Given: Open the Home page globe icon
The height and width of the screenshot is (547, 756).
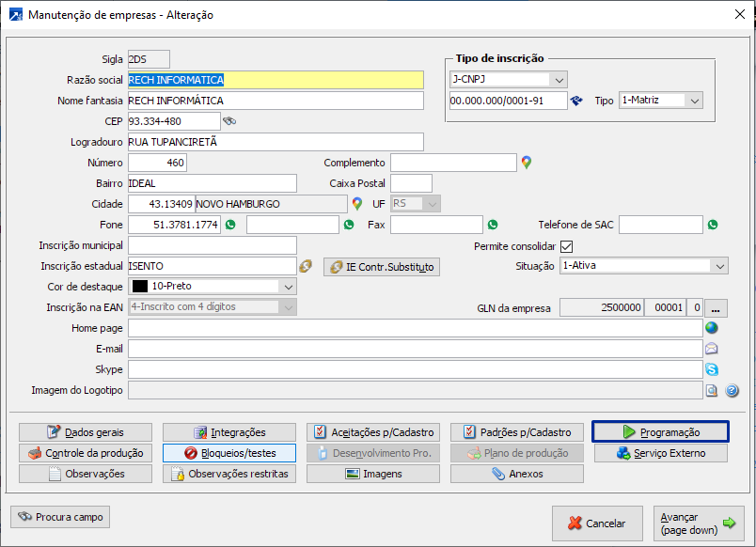Looking at the screenshot, I should 712,328.
